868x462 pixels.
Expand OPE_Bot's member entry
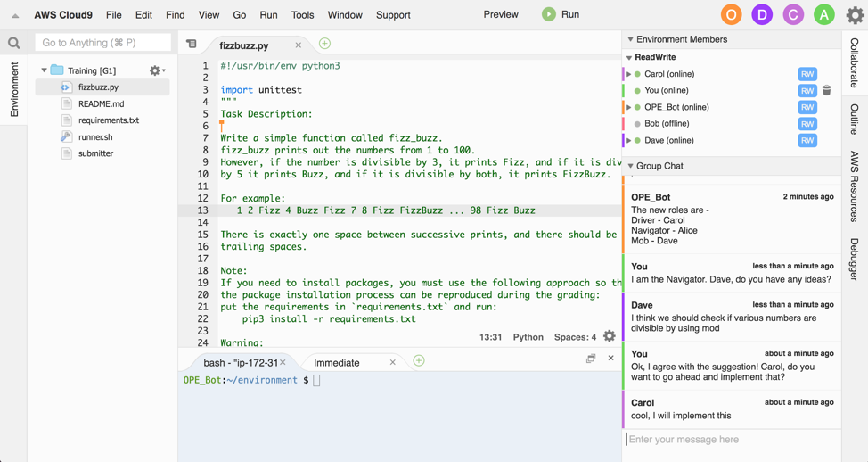[x=629, y=107]
